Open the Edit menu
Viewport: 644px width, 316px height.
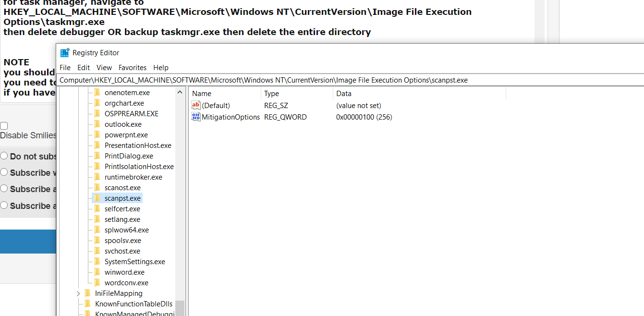[84, 68]
